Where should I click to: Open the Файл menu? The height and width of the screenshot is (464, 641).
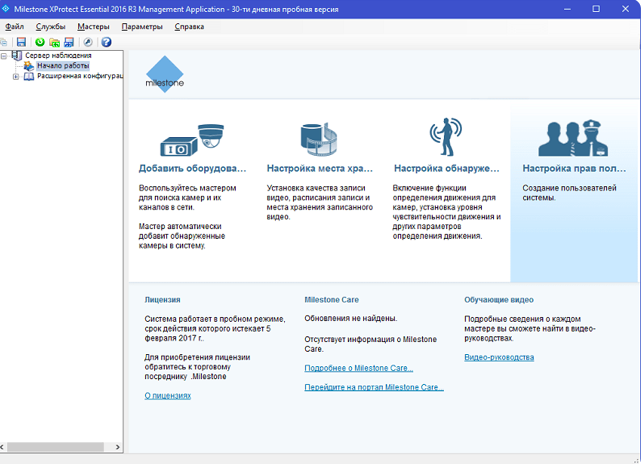click(14, 27)
